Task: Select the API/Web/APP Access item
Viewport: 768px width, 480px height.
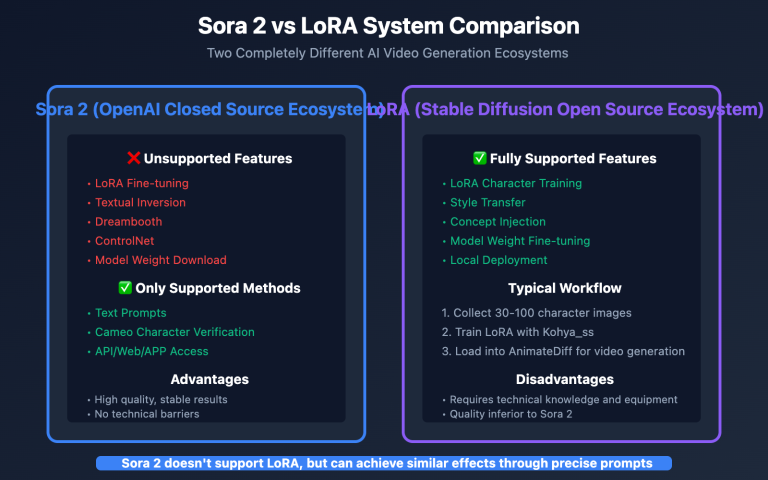Action: click(152, 351)
